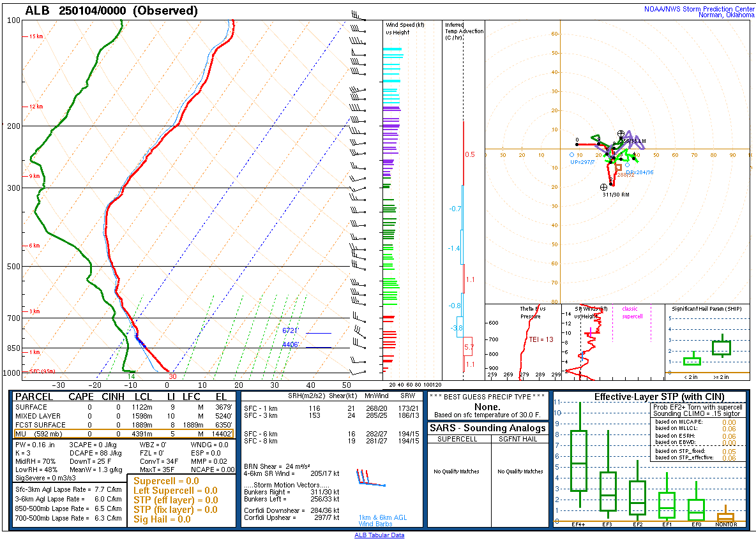The width and height of the screenshot is (756, 541).
Task: Click the 'Left Supercell = 0.0' value
Action: (176, 491)
